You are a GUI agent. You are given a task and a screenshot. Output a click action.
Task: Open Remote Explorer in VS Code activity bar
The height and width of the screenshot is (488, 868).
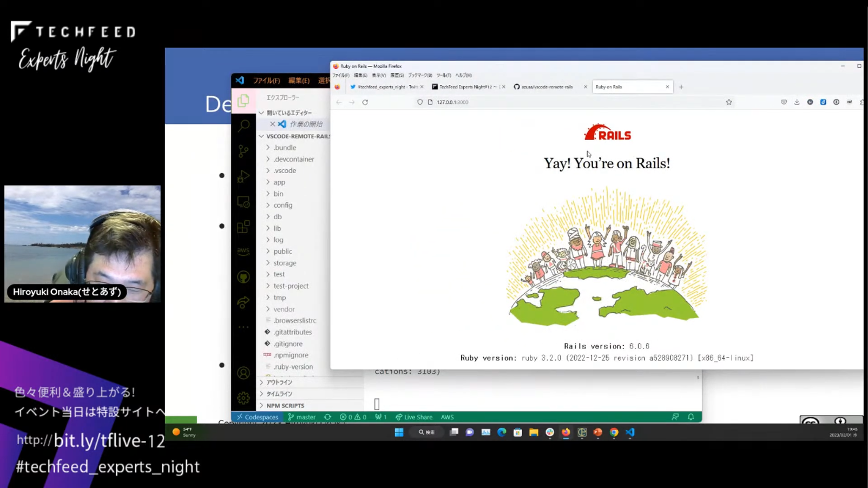coord(244,202)
